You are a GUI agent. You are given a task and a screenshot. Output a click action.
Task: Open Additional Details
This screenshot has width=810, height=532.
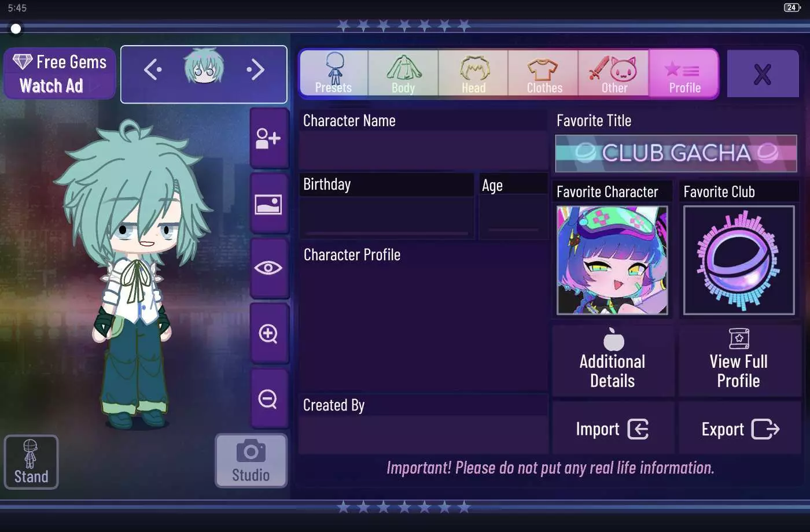[x=613, y=361]
